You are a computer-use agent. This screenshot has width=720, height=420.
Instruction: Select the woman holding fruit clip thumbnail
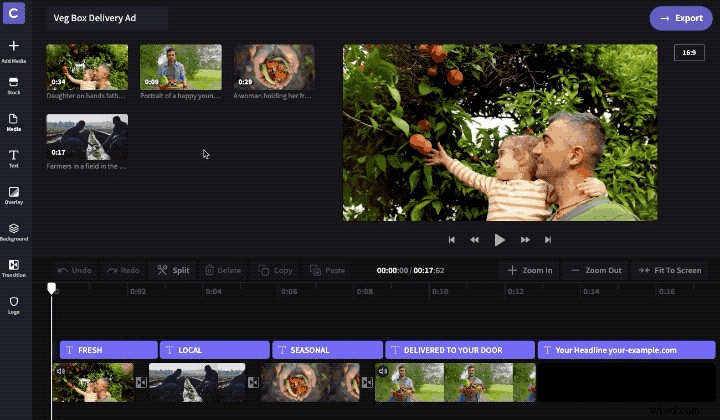(274, 67)
